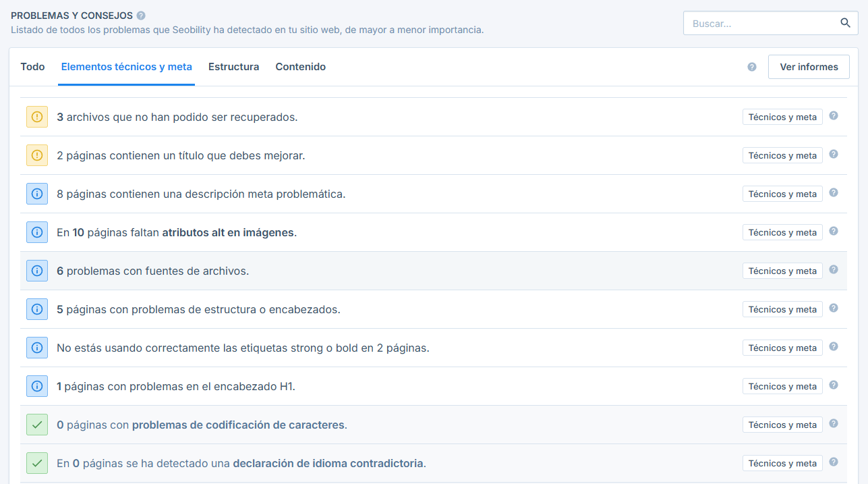Select the Contenido tab
Viewport: 868px width, 484px height.
point(300,66)
